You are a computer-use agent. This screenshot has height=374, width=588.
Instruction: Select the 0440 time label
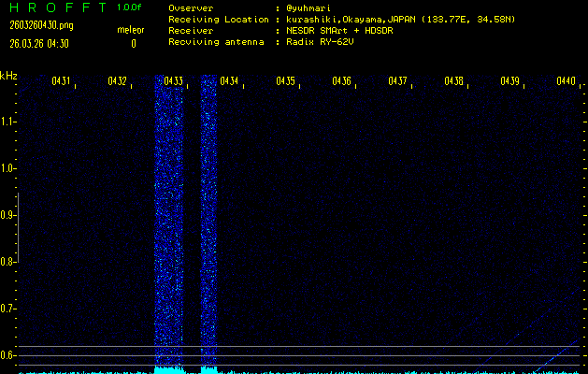(566, 81)
